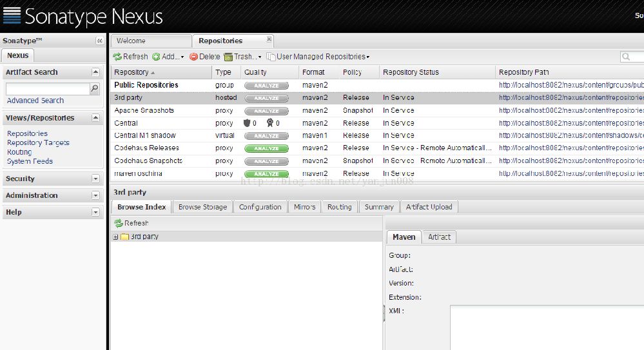The height and width of the screenshot is (350, 644).
Task: Click the XML text area
Action: pyautogui.click(x=547, y=327)
